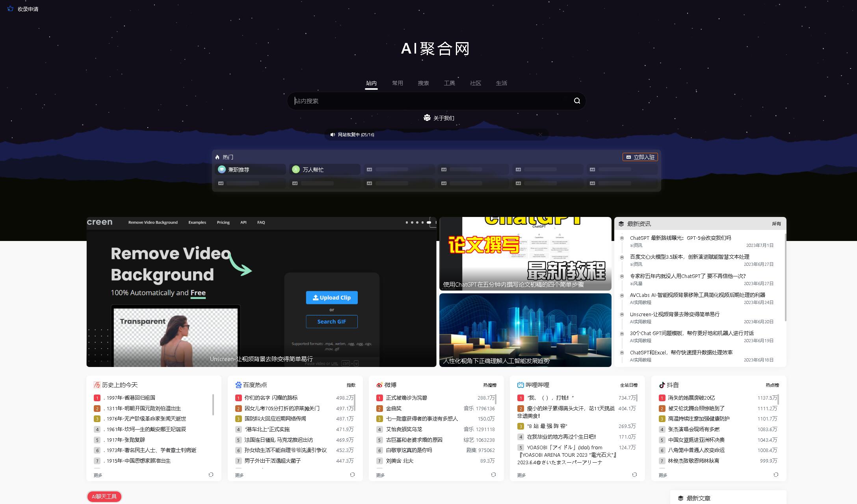Screen dimensions: 857x504
Task: Refresh the 哔哩哔哩 ranking list
Action: (x=634, y=474)
